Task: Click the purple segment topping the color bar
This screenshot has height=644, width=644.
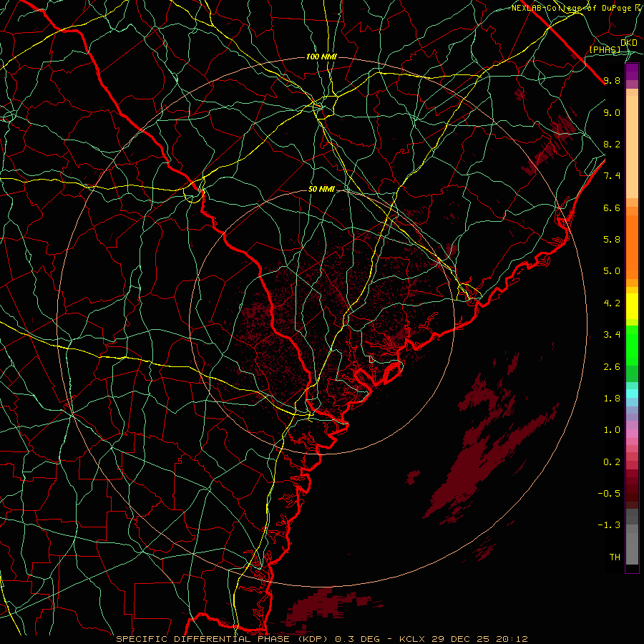Action: click(632, 72)
